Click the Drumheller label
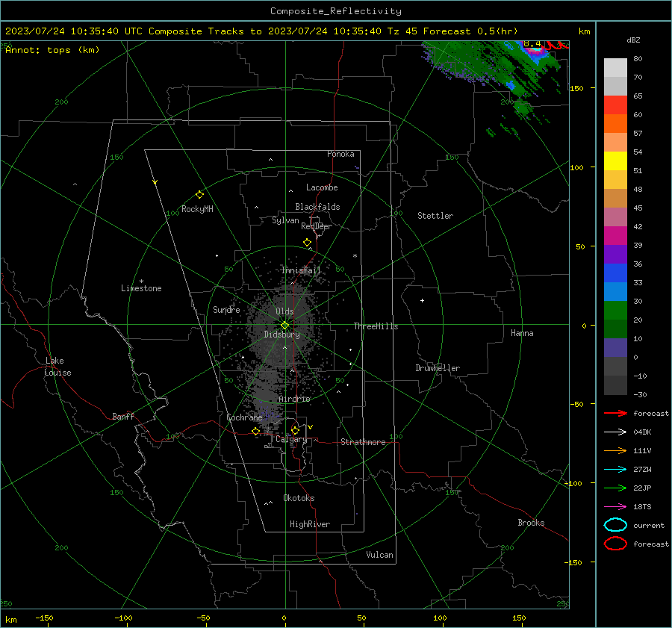Viewport: 672px width, 628px height. tap(438, 368)
